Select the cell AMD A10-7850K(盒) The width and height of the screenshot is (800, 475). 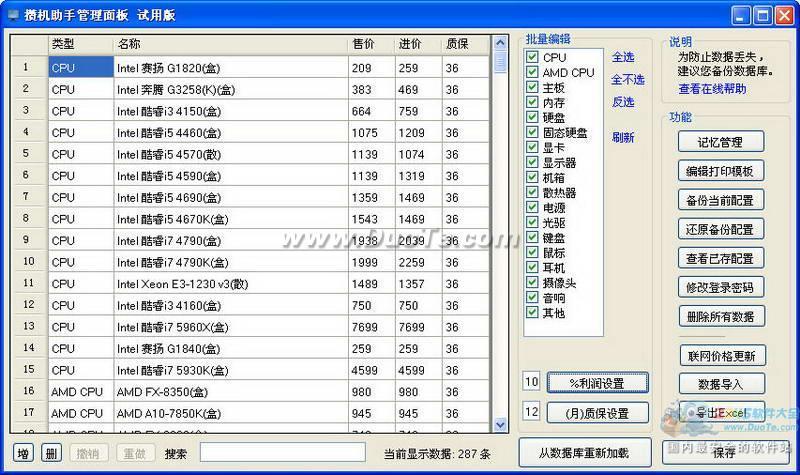coord(231,413)
